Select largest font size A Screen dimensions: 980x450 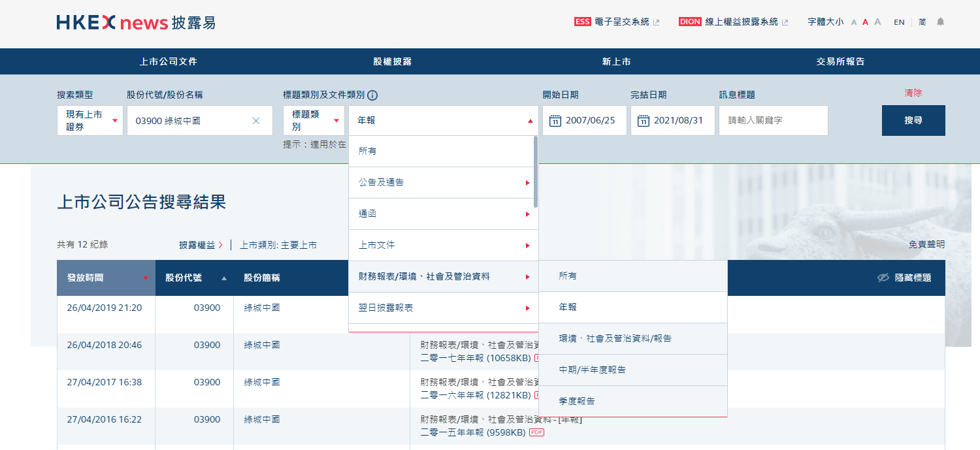[x=877, y=22]
